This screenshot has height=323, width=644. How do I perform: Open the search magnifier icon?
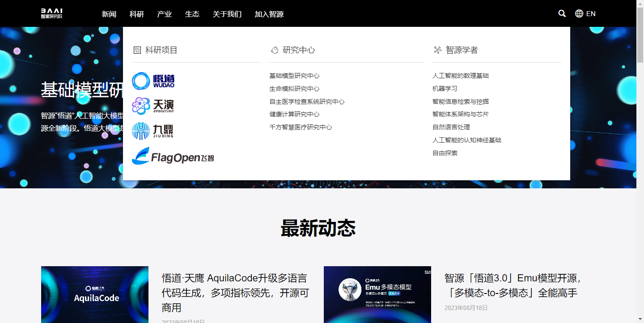[562, 13]
